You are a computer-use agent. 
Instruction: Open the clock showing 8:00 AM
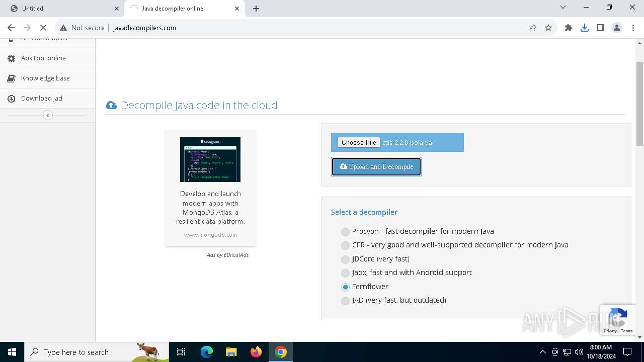pyautogui.click(x=601, y=352)
